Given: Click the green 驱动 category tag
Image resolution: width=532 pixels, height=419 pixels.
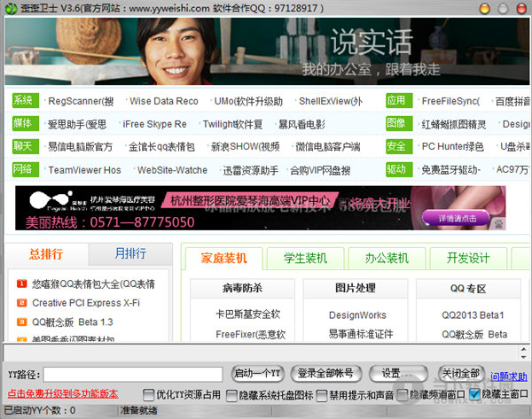Looking at the screenshot, I should coord(396,168).
